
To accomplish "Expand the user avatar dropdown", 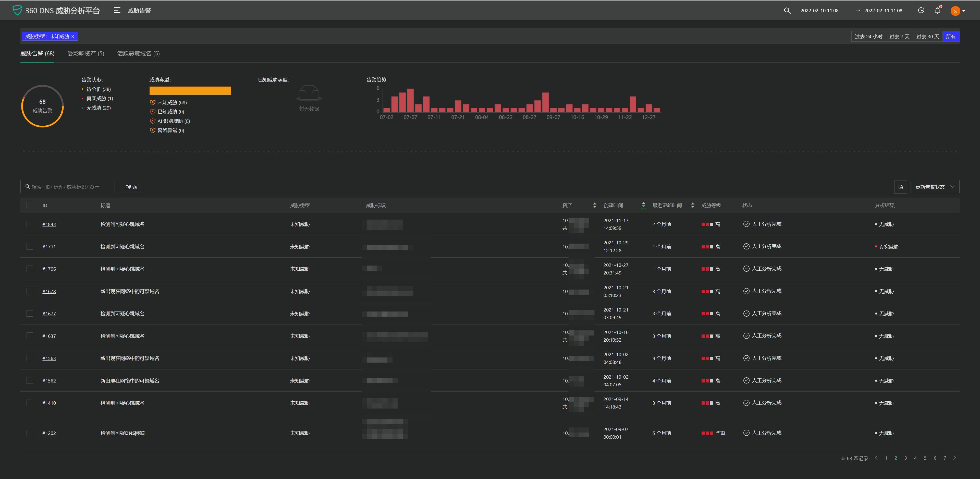I will [958, 11].
